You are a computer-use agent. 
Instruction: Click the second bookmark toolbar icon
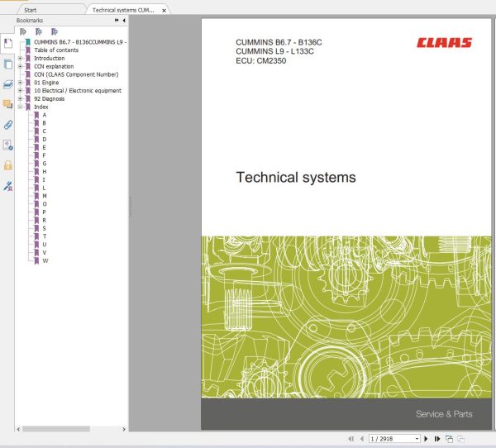click(x=39, y=31)
